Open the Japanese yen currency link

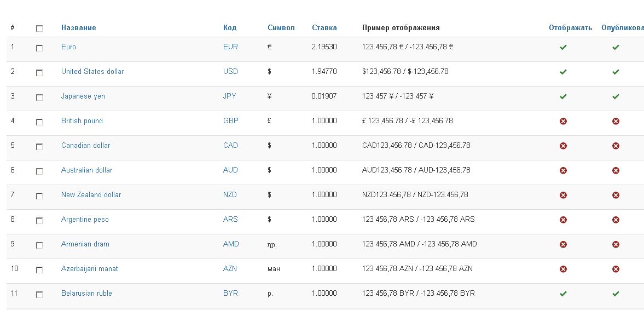coord(83,96)
